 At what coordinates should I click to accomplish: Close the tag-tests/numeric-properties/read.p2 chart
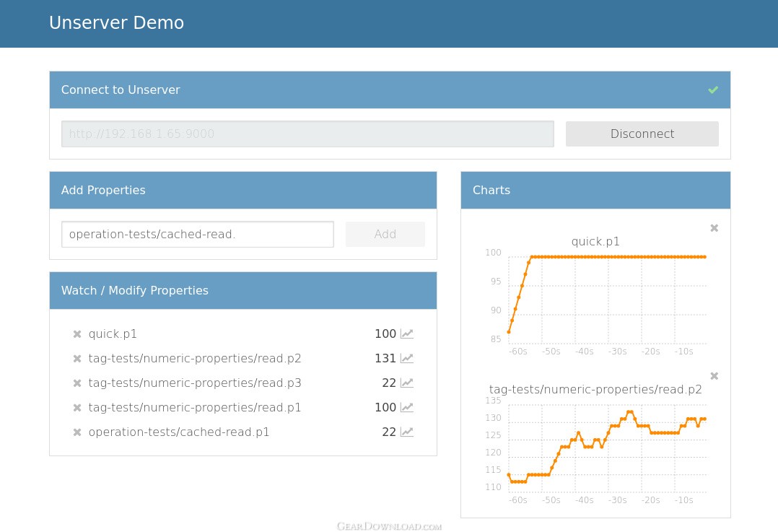(x=714, y=375)
